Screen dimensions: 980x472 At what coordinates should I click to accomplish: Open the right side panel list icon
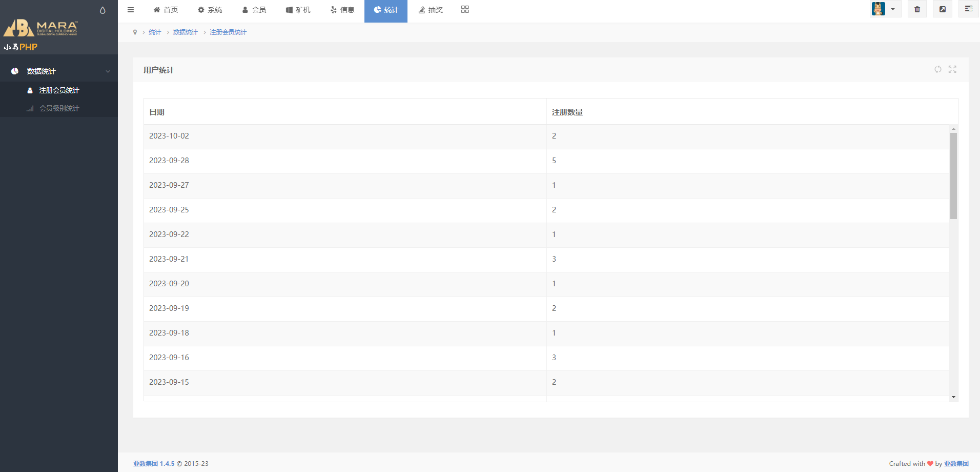968,9
